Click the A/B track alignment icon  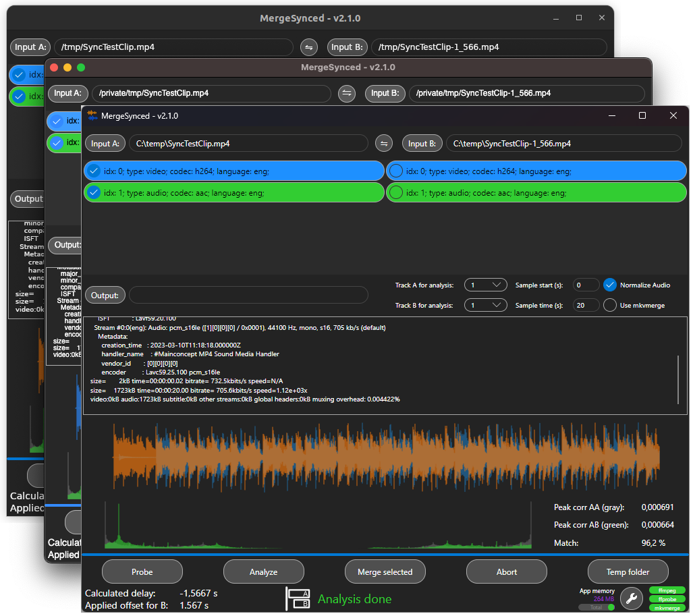pos(298,598)
